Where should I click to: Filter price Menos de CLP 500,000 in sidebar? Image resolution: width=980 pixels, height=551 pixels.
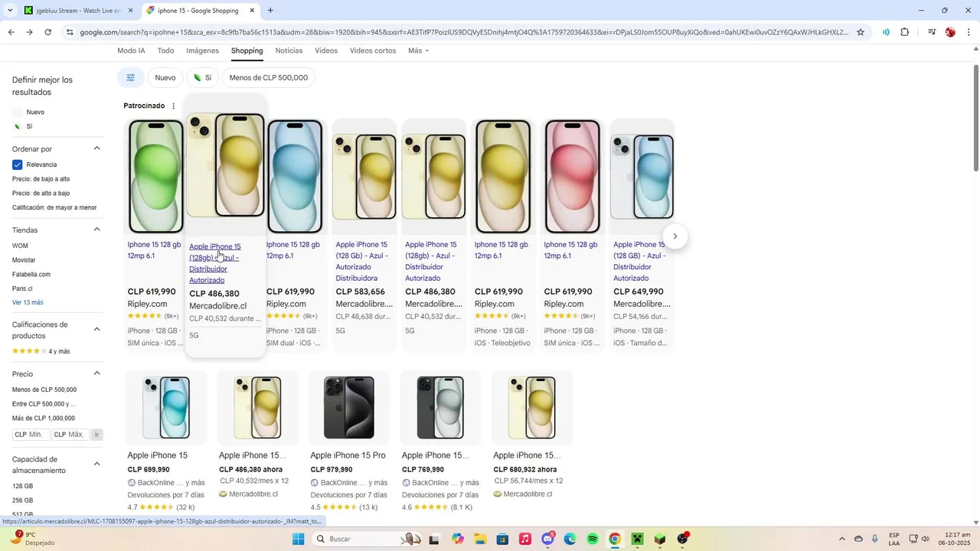point(44,390)
